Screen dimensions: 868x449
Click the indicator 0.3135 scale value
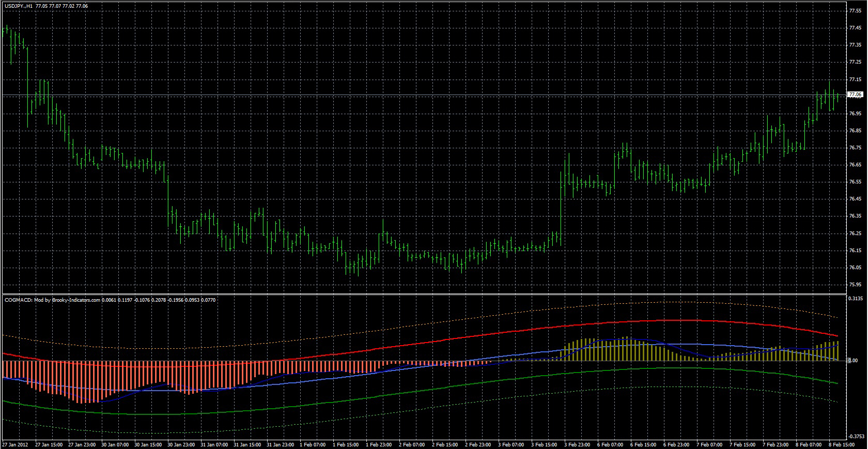(855, 298)
